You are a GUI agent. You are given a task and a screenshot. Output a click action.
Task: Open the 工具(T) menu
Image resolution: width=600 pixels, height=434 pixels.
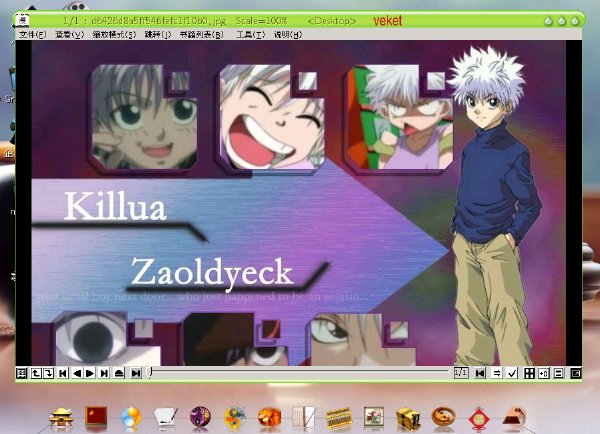tap(251, 34)
